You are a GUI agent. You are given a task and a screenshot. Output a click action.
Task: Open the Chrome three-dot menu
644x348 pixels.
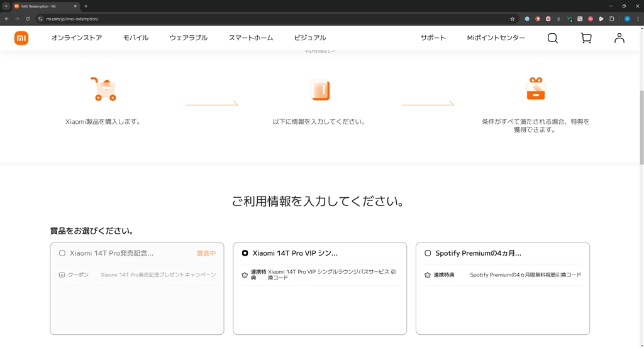[x=638, y=19]
